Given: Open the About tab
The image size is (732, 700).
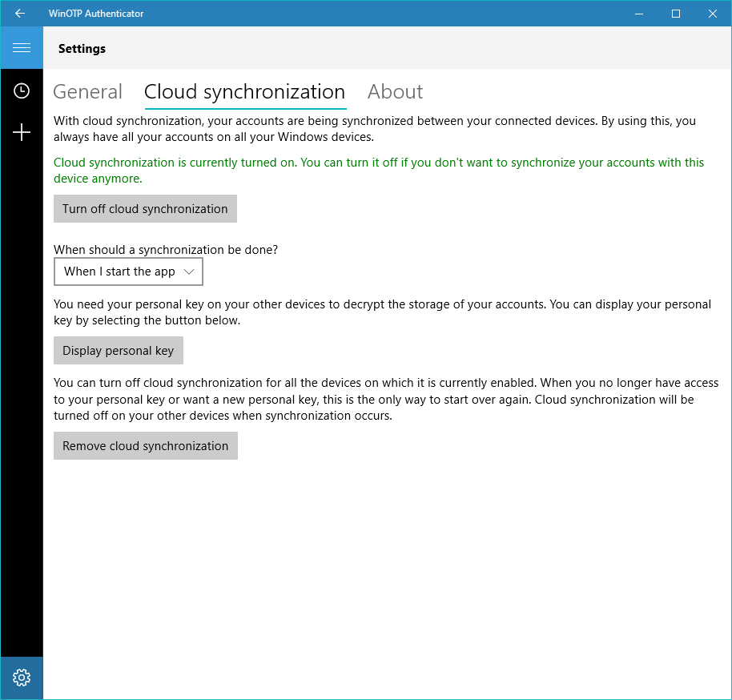Looking at the screenshot, I should [x=395, y=91].
